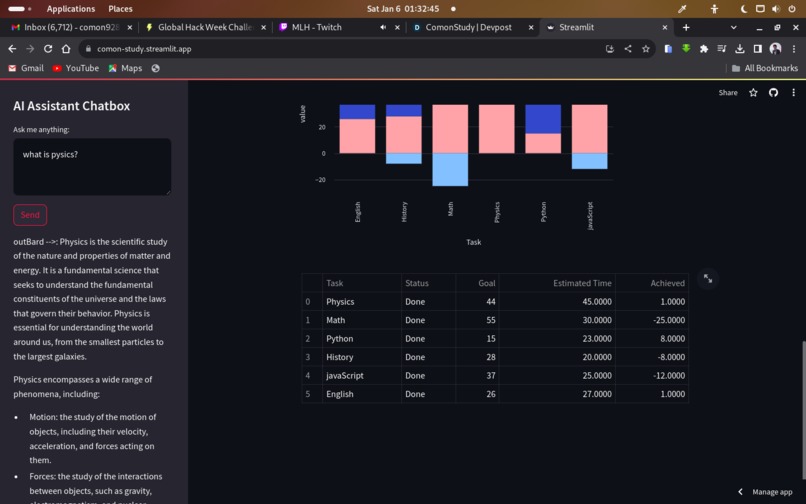Click the share page icon in address bar
806x504 pixels.
click(628, 49)
